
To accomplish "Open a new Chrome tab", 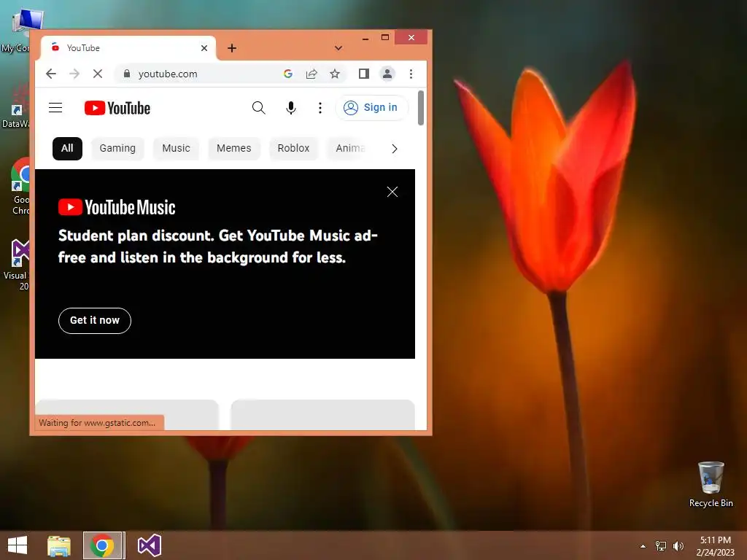I will pos(232,48).
